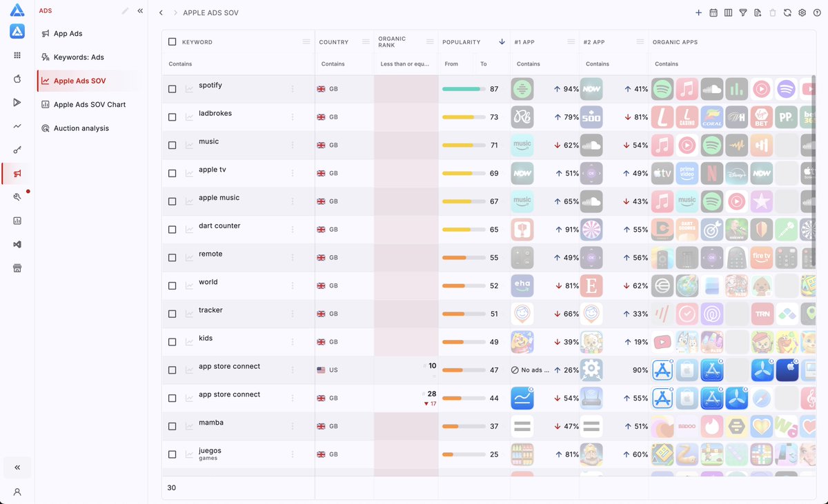Screen dimensions: 828x504
Task: Check the box for the music row
Action: click(x=172, y=145)
